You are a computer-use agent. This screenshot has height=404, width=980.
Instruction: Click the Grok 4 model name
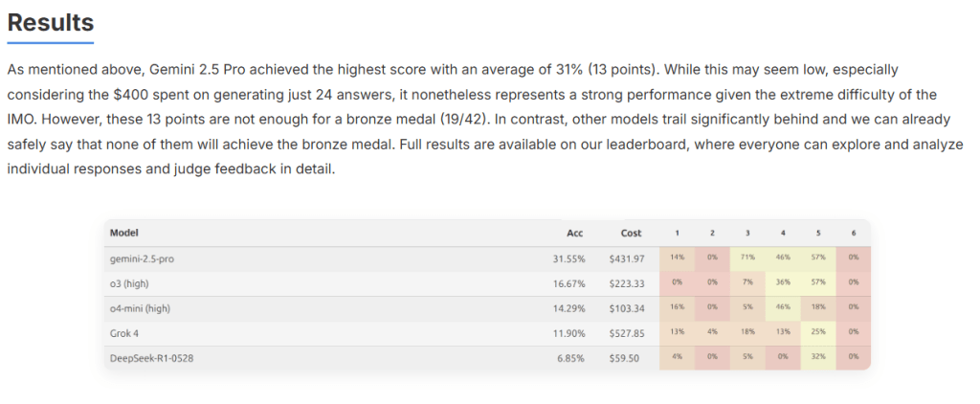(125, 332)
